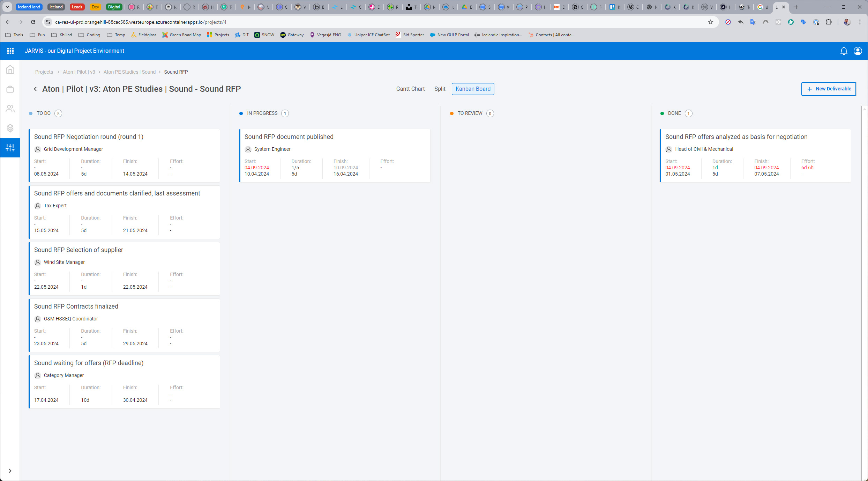Click the New Deliverable button
868x481 pixels.
pyautogui.click(x=829, y=89)
